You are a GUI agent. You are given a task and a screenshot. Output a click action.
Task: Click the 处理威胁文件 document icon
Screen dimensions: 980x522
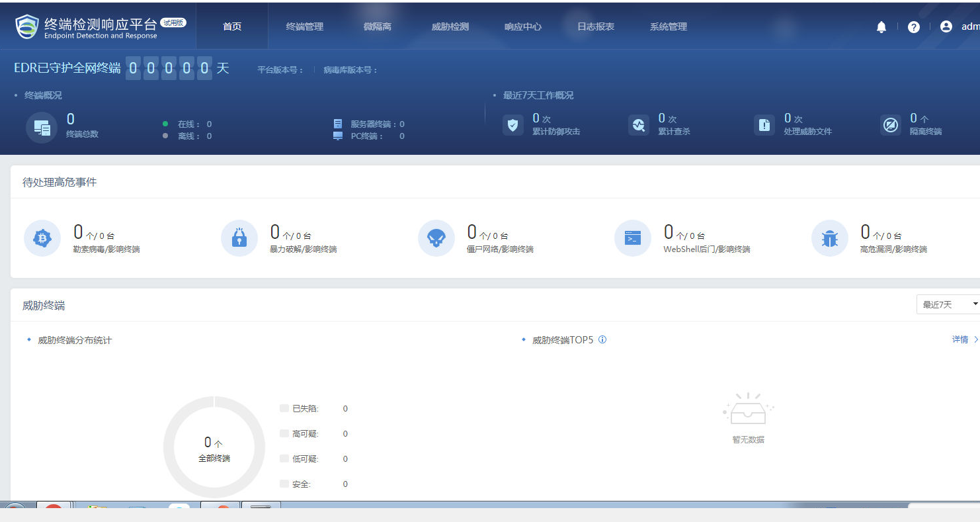[764, 124]
